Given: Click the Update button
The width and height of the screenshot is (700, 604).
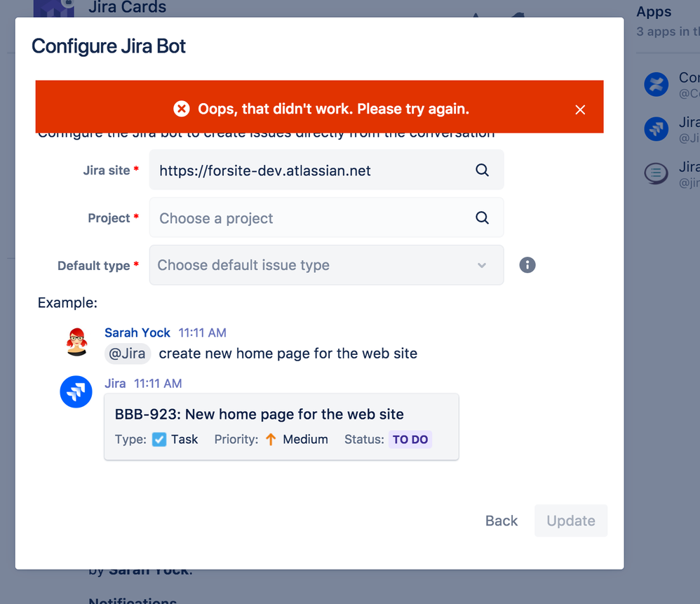Looking at the screenshot, I should click(570, 521).
